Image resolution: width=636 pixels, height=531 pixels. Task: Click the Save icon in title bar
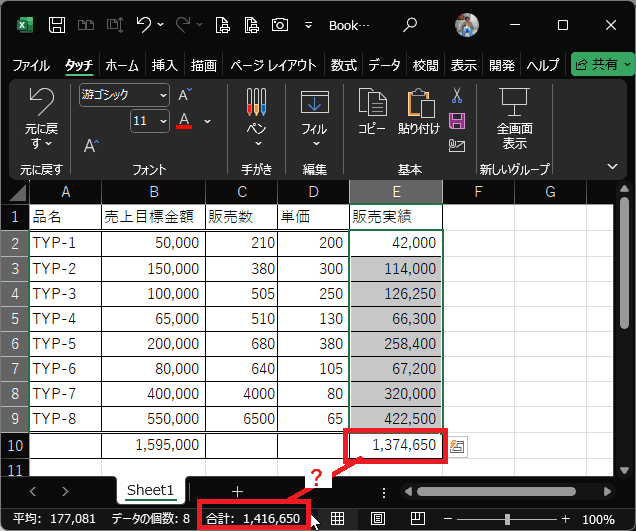point(58,24)
